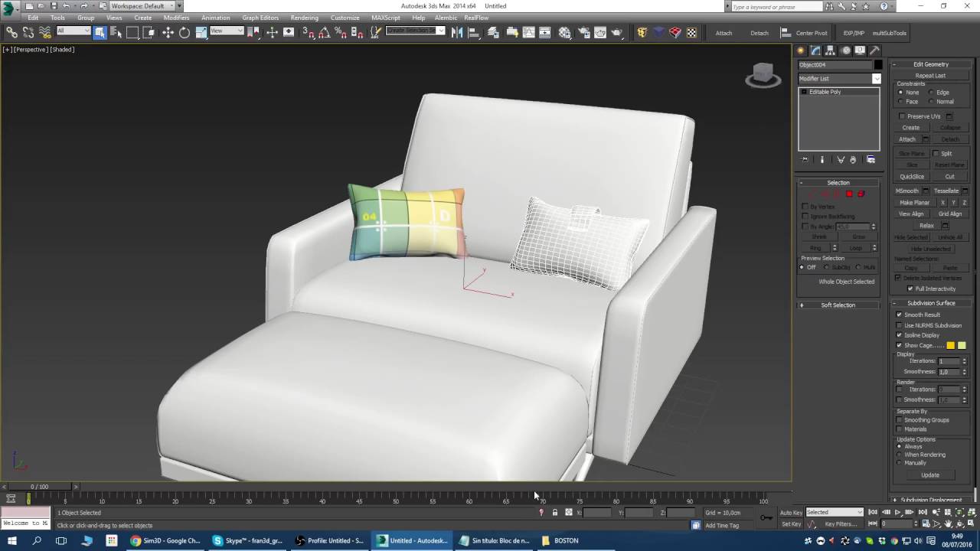Viewport: 980px width, 551px height.
Task: Select the Polygon sub-object level icon
Action: tap(849, 194)
